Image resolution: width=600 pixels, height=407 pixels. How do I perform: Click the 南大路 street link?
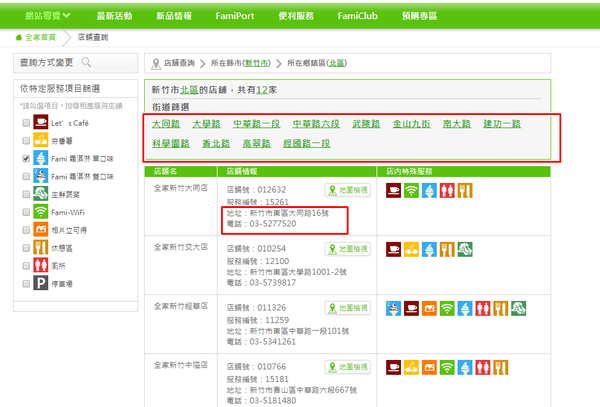(457, 124)
